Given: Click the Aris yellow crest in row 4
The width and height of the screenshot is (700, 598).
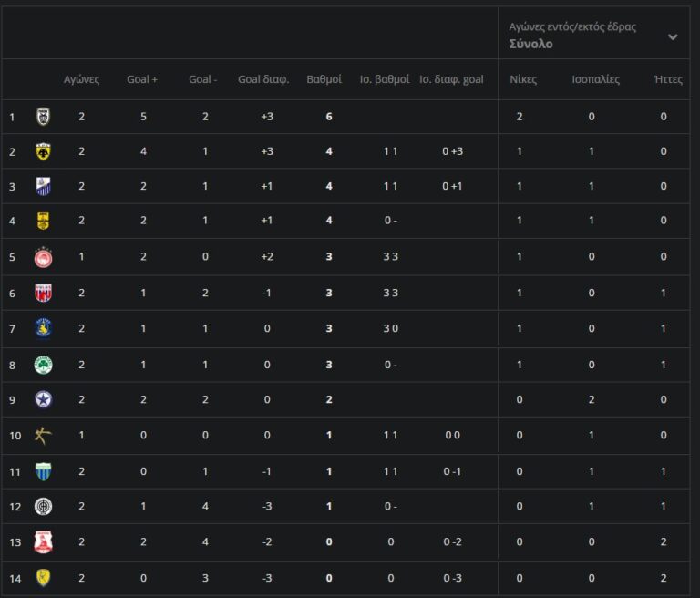Looking at the screenshot, I should (43, 221).
